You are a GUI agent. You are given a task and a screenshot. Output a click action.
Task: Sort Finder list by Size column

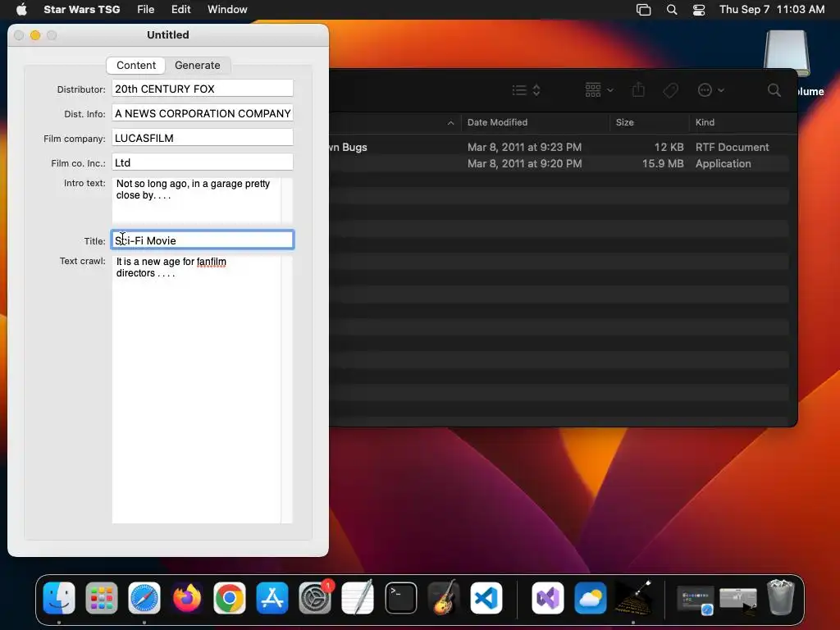[x=624, y=122]
